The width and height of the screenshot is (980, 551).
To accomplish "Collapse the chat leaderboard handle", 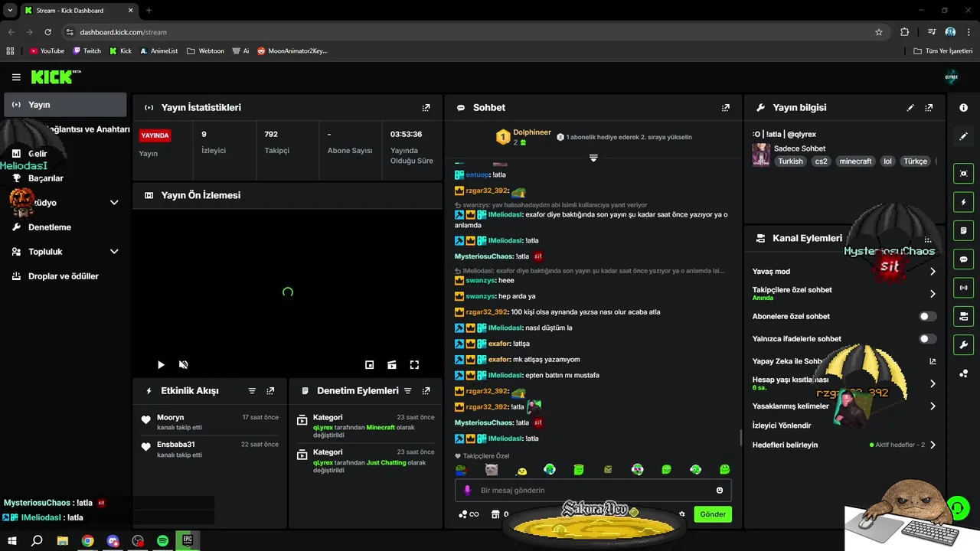I will point(593,158).
